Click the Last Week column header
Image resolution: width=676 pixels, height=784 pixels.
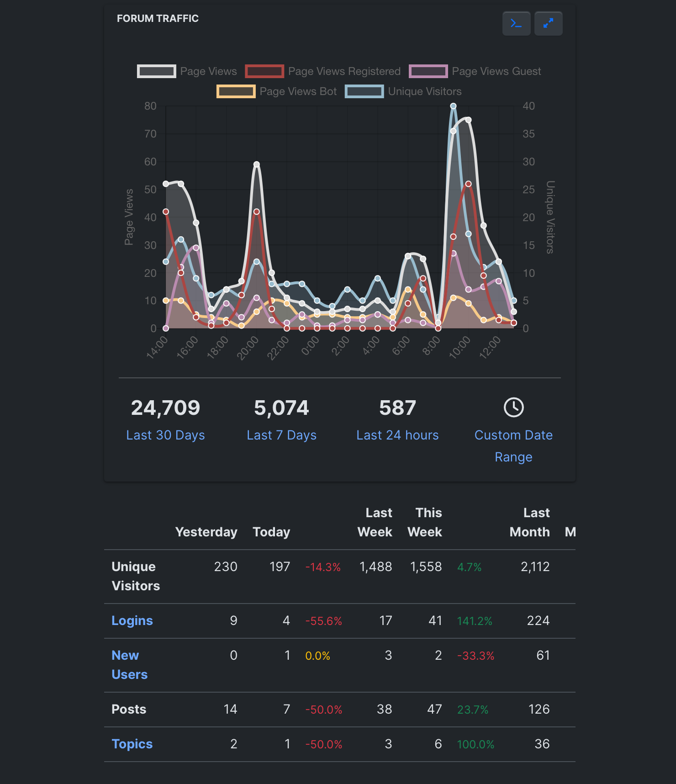375,522
